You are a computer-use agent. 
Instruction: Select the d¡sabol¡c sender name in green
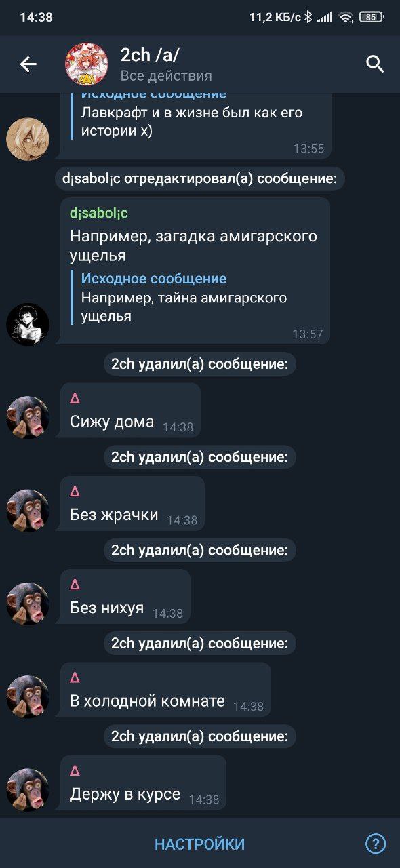(x=99, y=213)
